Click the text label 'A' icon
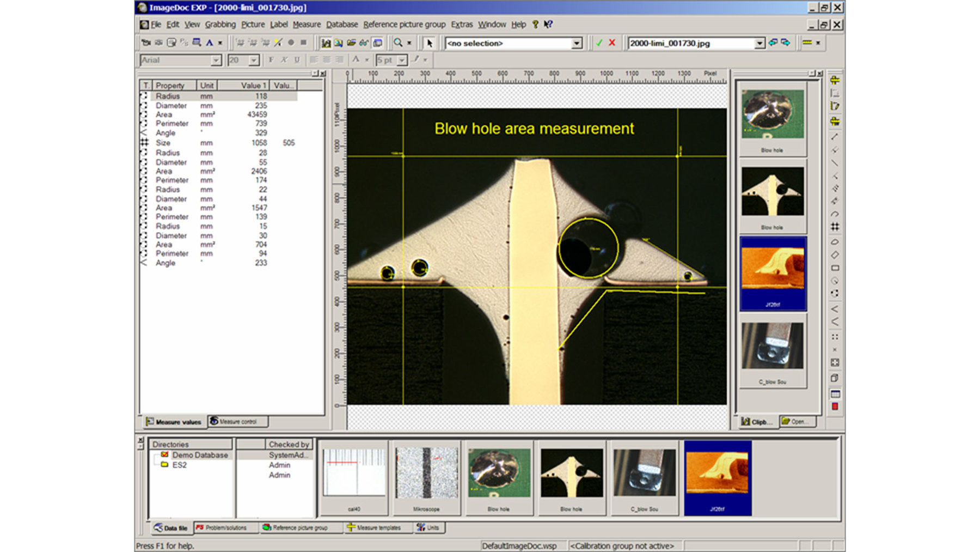 click(209, 43)
